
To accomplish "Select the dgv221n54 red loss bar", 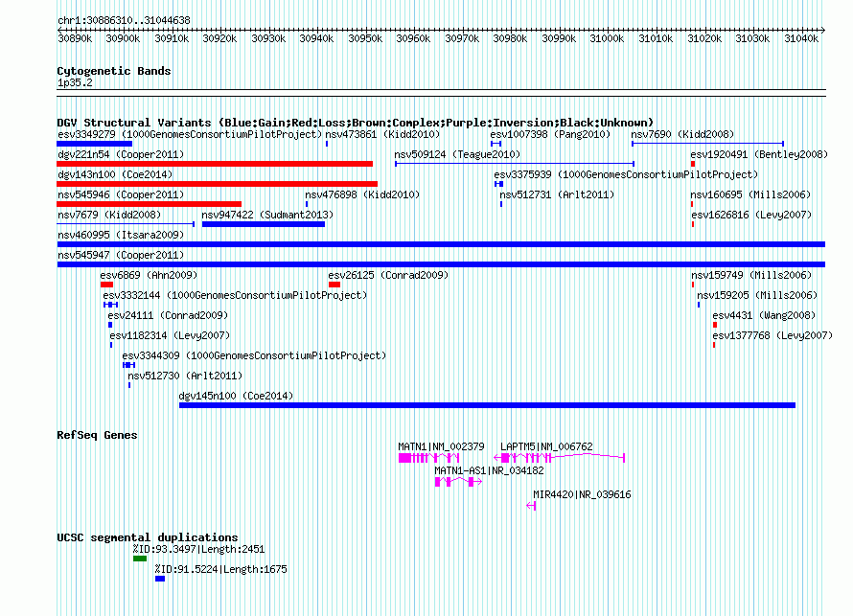I will 215,164.
